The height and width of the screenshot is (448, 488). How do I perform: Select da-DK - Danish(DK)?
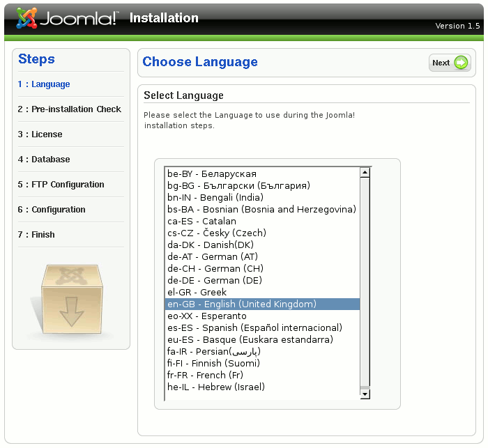(x=262, y=245)
